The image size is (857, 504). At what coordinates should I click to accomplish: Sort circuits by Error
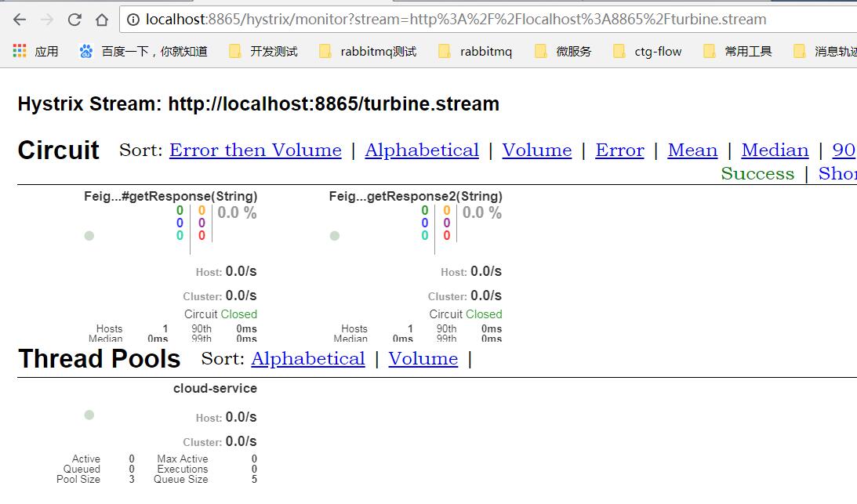[619, 150]
